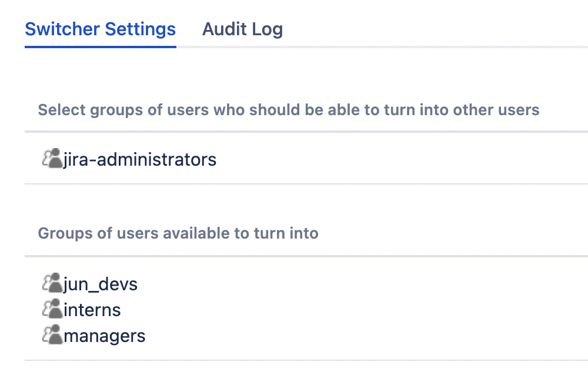Click empty field space right of jun_devs

click(353, 284)
